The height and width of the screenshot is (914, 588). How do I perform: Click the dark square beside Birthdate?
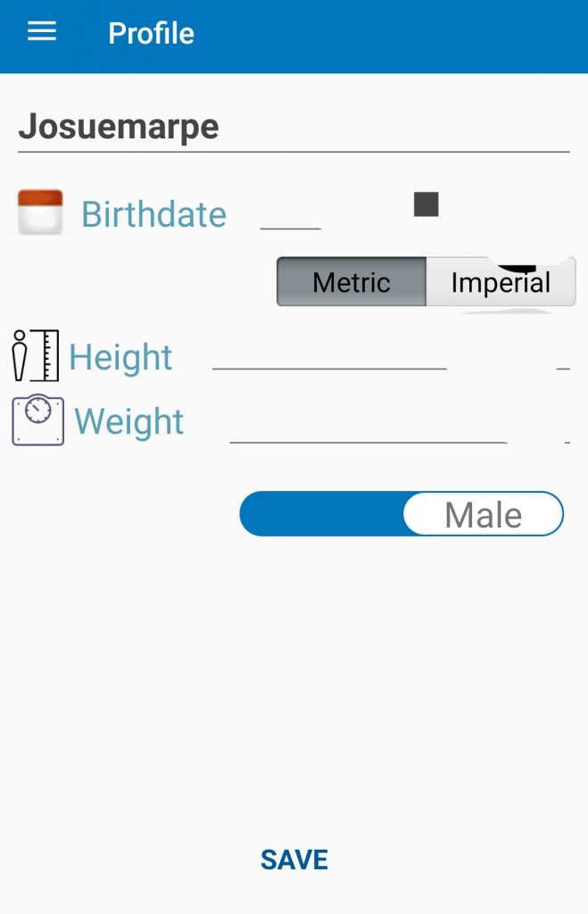427,204
